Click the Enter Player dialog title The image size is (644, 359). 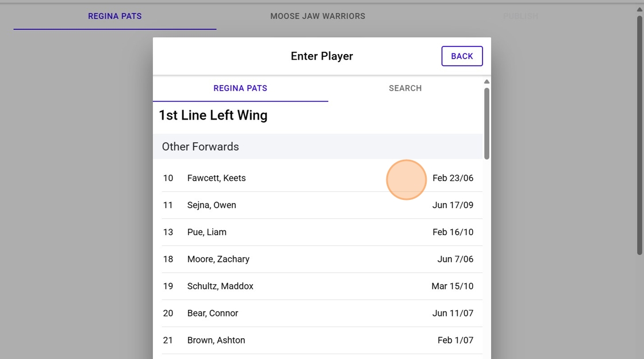[x=321, y=56]
